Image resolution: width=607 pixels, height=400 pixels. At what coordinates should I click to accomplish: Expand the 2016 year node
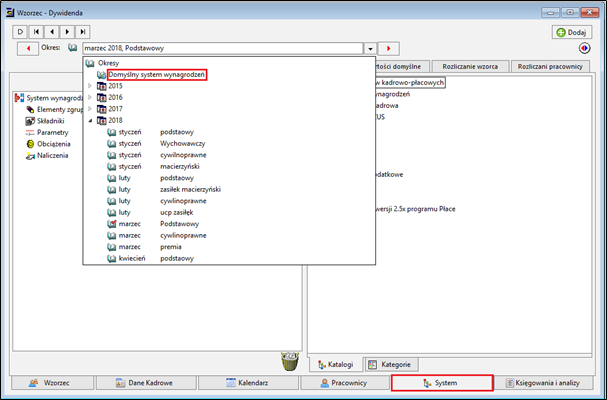pos(90,97)
